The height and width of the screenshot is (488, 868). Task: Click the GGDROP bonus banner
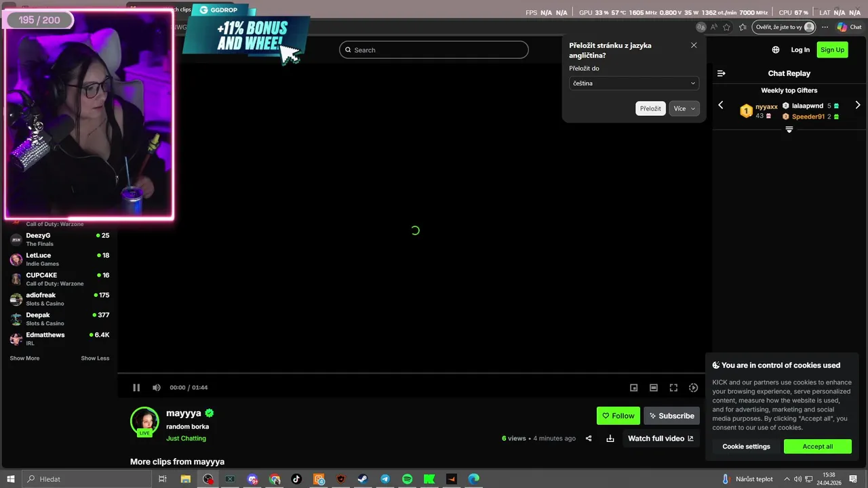[x=247, y=33]
